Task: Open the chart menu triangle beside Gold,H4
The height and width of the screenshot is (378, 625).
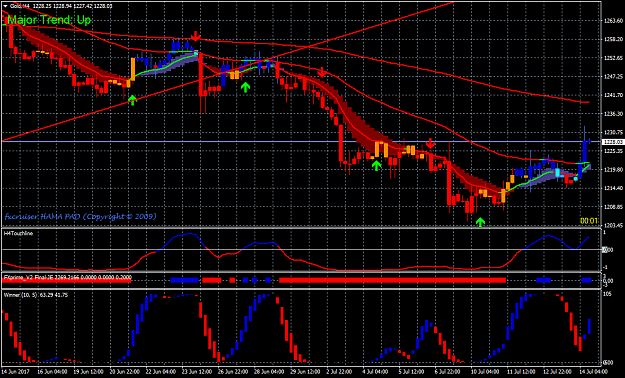Action: (5, 6)
